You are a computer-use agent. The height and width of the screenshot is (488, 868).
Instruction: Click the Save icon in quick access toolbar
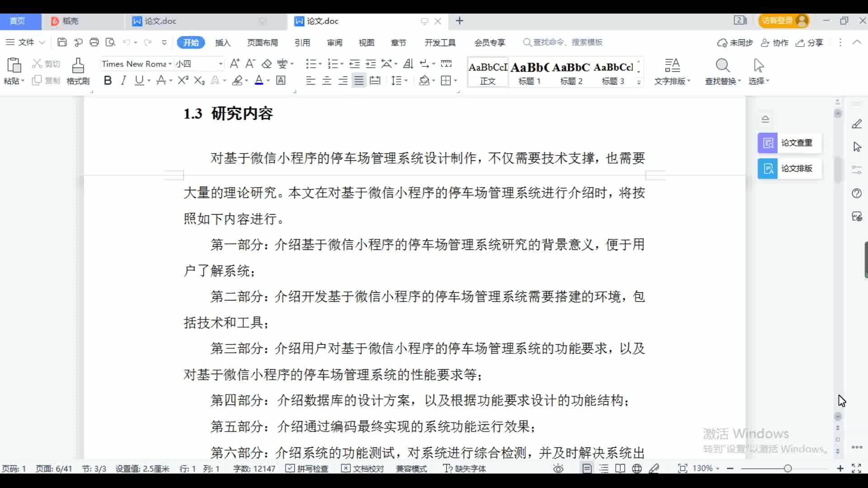click(62, 42)
